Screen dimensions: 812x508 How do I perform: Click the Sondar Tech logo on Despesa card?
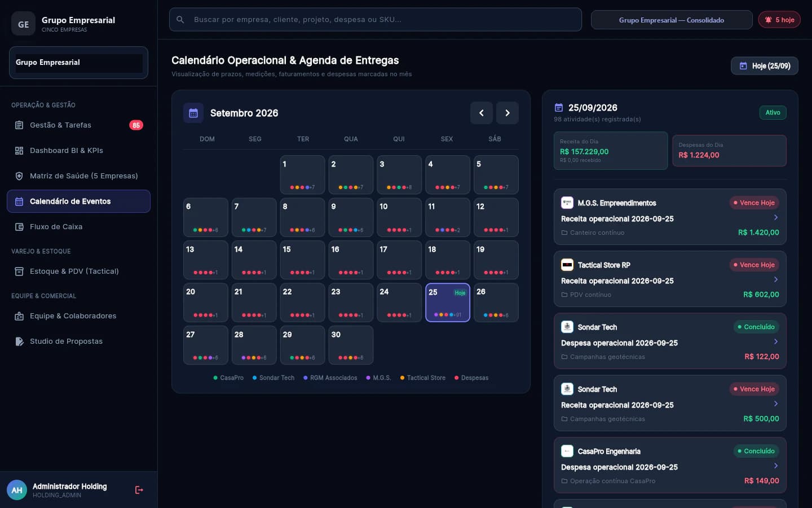[567, 327]
